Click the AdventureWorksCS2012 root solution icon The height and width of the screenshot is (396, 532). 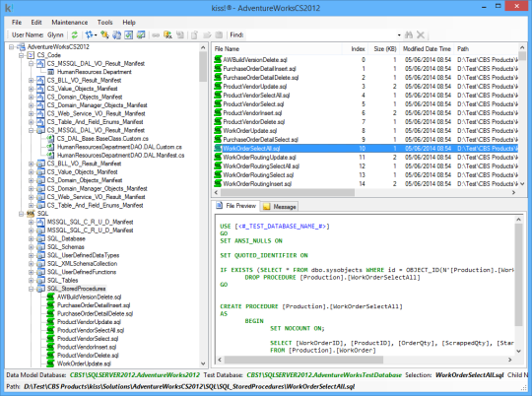tap(21, 46)
